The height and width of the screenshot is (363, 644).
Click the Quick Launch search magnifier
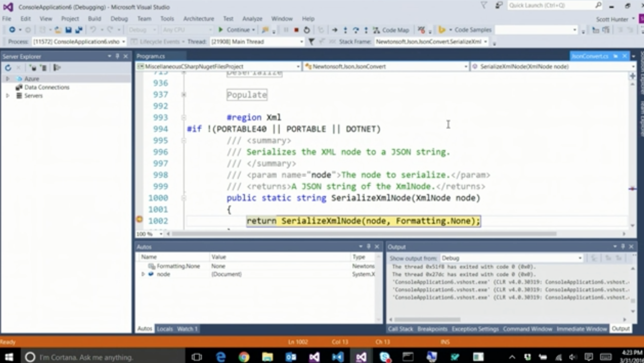(x=598, y=5)
